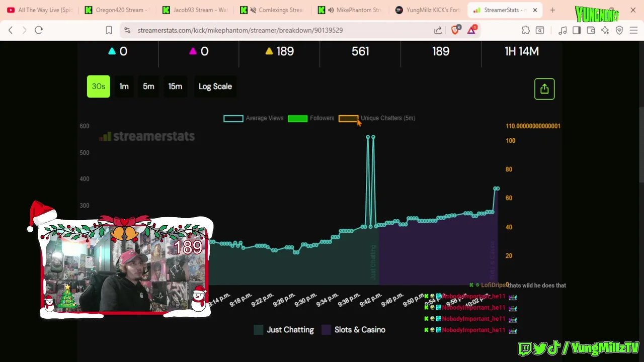Image resolution: width=644 pixels, height=362 pixels.
Task: Open the music note playlist icon
Action: [x=562, y=30]
